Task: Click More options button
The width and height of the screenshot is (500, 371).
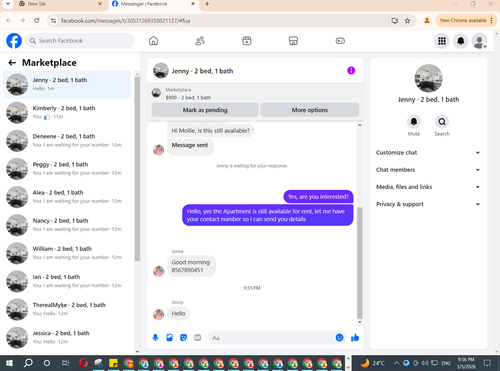Action: pos(310,110)
